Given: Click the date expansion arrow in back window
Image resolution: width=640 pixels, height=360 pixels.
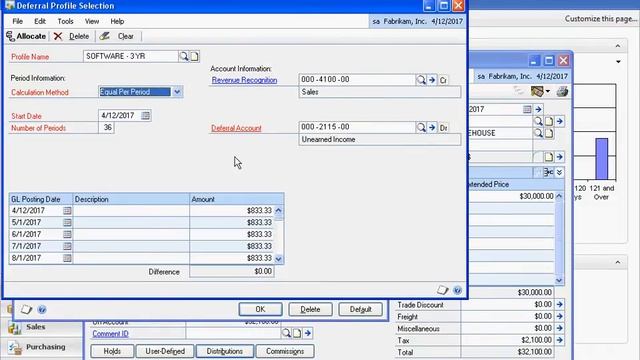Looking at the screenshot, I should tap(538, 109).
